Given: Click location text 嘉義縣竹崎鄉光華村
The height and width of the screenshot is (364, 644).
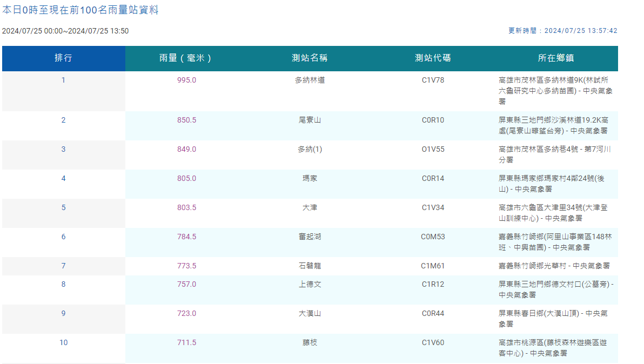Looking at the screenshot, I should [532, 266].
